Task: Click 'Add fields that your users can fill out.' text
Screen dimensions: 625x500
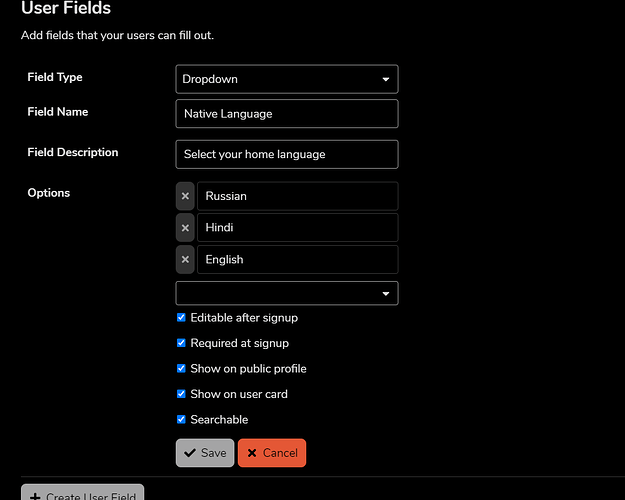Action: (117, 35)
